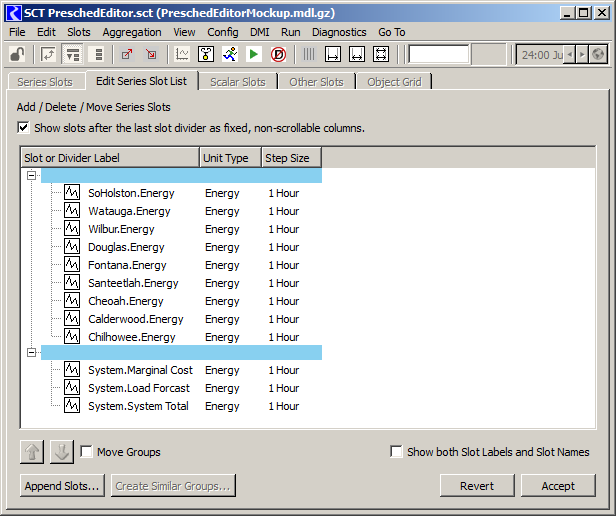Open the Config menu
This screenshot has height=516, width=616.
(223, 32)
